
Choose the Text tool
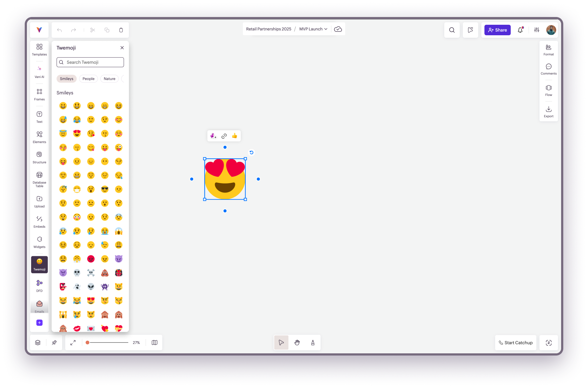[x=39, y=117]
